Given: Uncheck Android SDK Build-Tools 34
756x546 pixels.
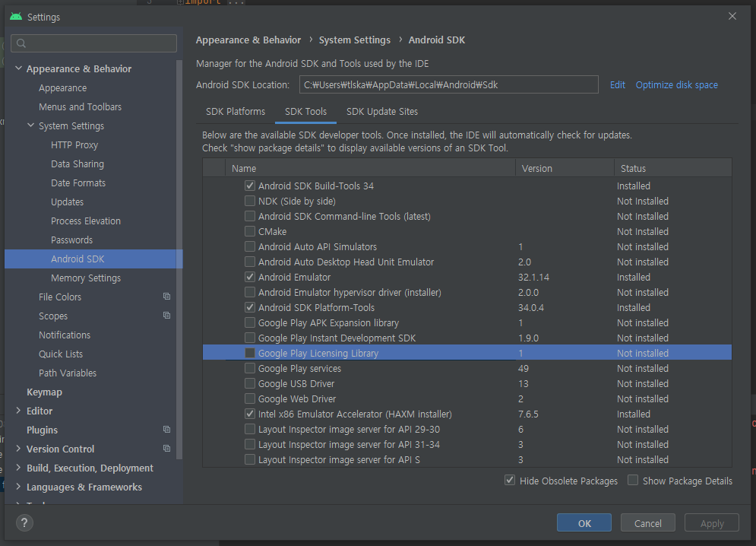Looking at the screenshot, I should click(250, 186).
